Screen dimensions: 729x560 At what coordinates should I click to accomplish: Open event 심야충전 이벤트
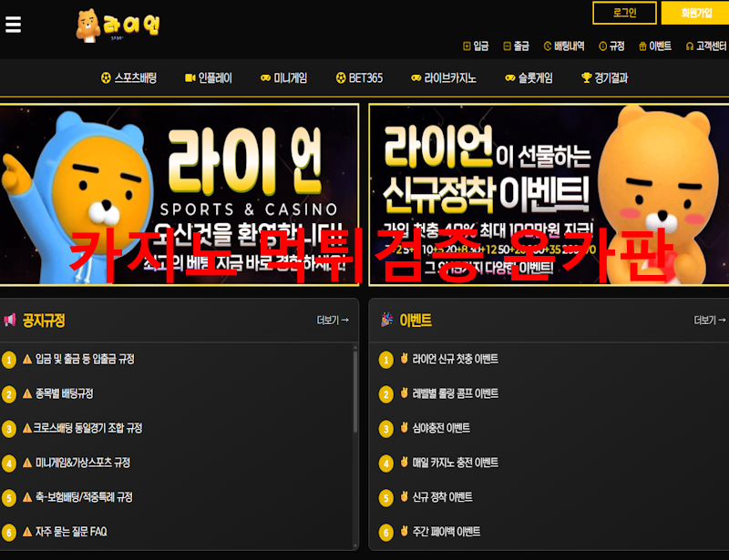441,428
